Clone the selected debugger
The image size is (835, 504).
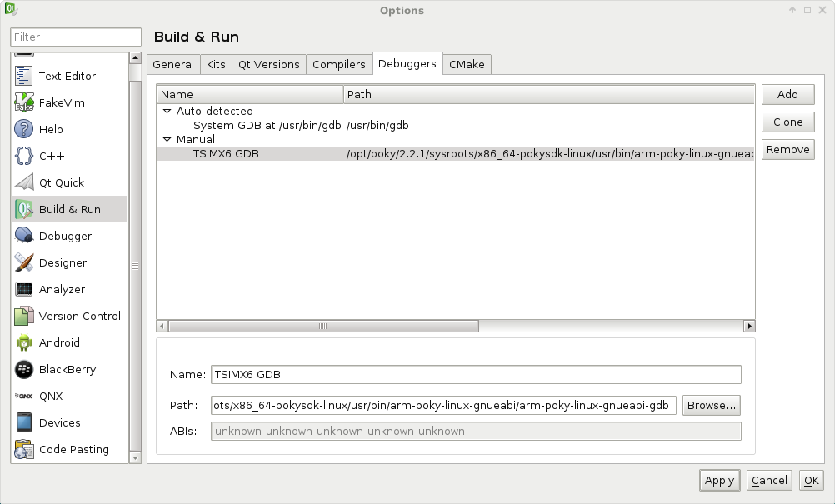click(787, 122)
